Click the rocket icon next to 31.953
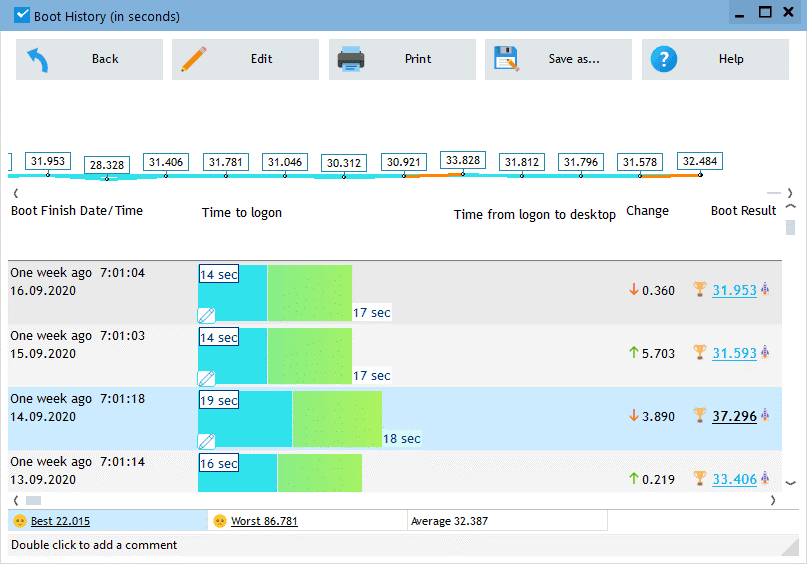This screenshot has width=807, height=564. tap(765, 289)
